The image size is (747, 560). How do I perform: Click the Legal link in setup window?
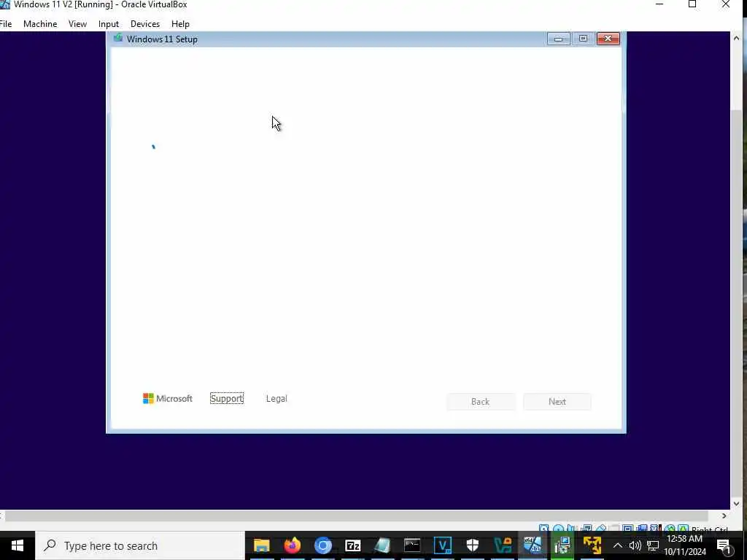[x=276, y=399]
